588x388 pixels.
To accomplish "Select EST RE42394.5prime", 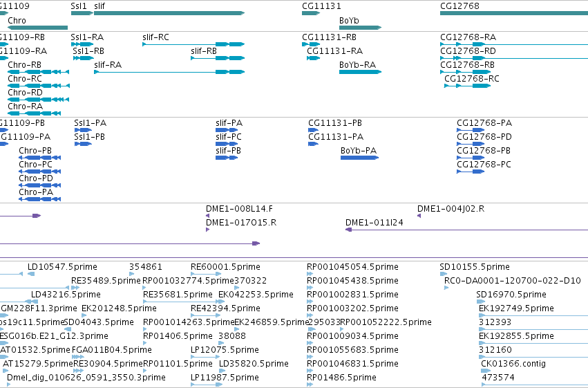I will (225, 309).
